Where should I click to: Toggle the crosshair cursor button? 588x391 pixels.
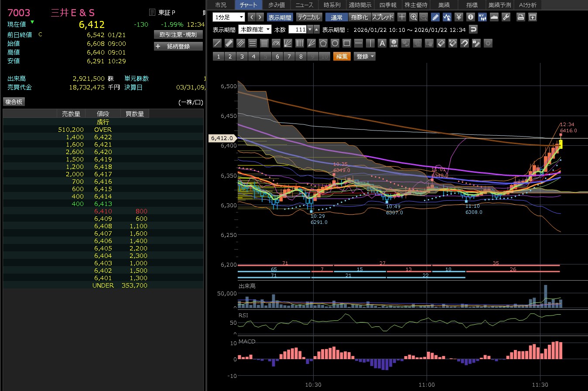[402, 17]
